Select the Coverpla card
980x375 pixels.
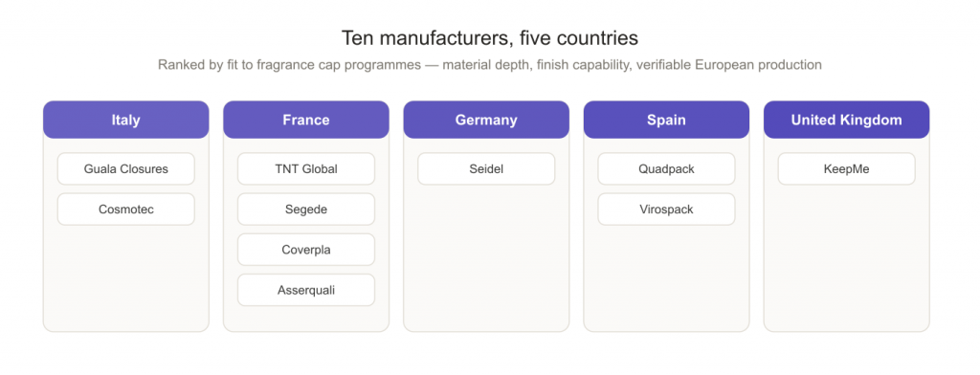(x=306, y=250)
